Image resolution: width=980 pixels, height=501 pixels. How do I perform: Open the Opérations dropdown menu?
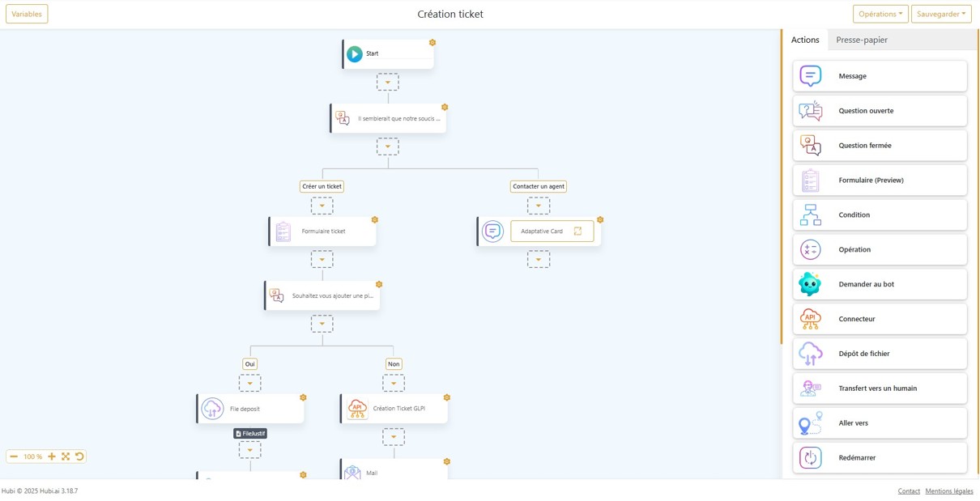pos(880,13)
